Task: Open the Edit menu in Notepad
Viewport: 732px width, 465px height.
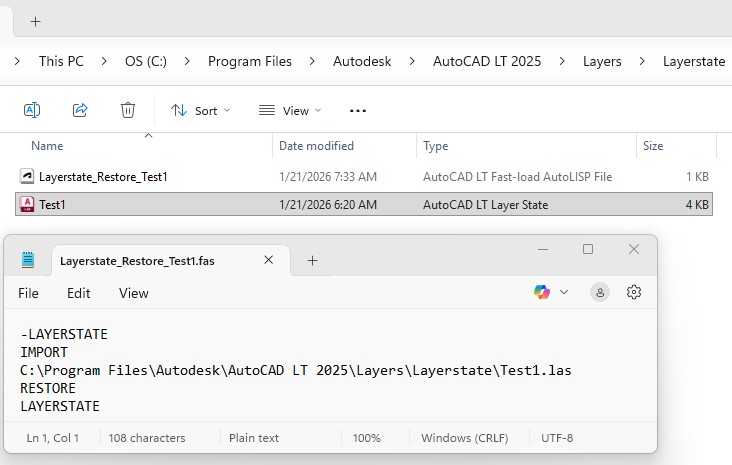Action: pos(78,293)
